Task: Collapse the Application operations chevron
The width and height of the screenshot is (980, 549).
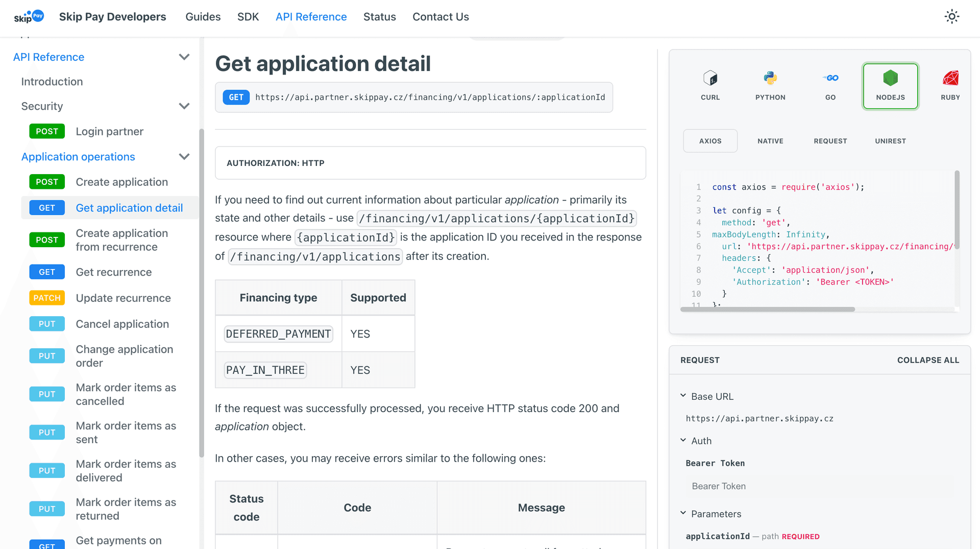Action: (184, 157)
